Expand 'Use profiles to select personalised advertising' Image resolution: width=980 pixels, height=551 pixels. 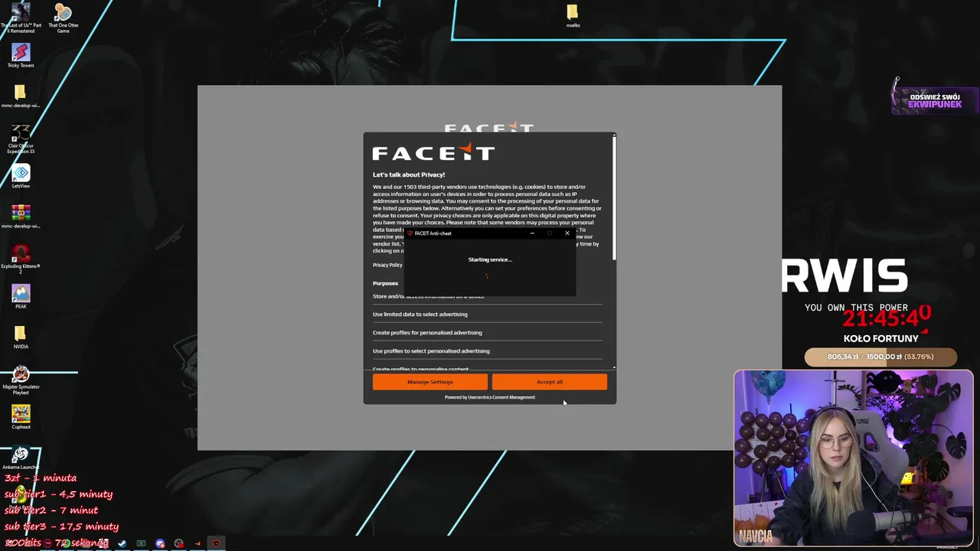488,350
